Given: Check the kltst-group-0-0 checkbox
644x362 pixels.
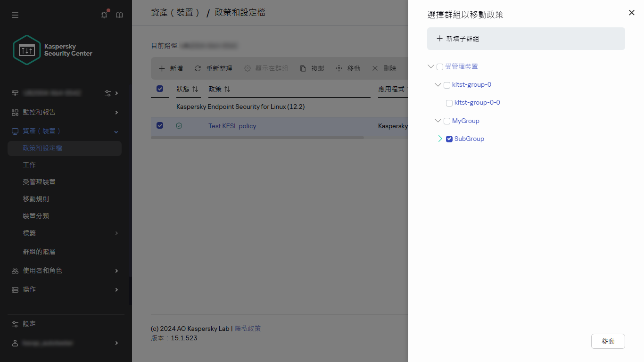Looking at the screenshot, I should tap(449, 103).
